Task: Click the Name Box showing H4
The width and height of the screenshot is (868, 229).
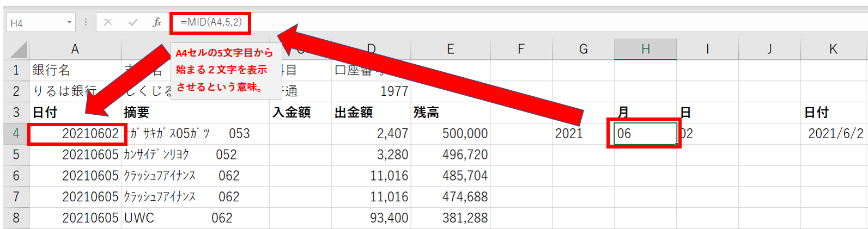Action: coord(35,23)
